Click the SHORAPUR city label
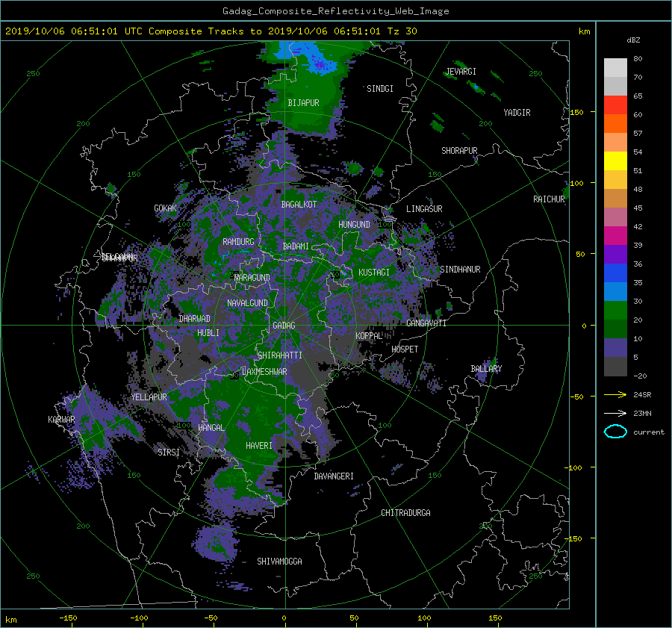Image resolution: width=672 pixels, height=628 pixels. pos(459,151)
